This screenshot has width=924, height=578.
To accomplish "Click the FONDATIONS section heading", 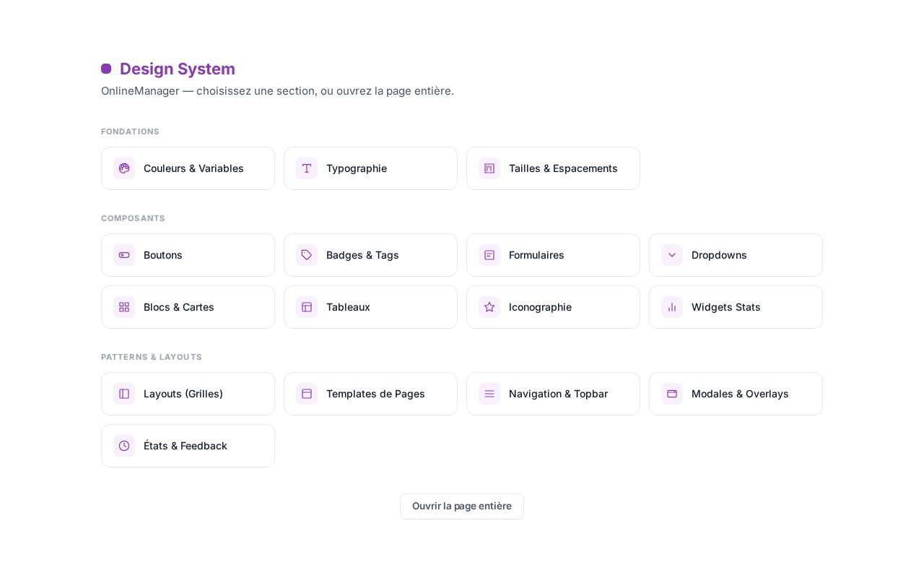I will pyautogui.click(x=130, y=131).
